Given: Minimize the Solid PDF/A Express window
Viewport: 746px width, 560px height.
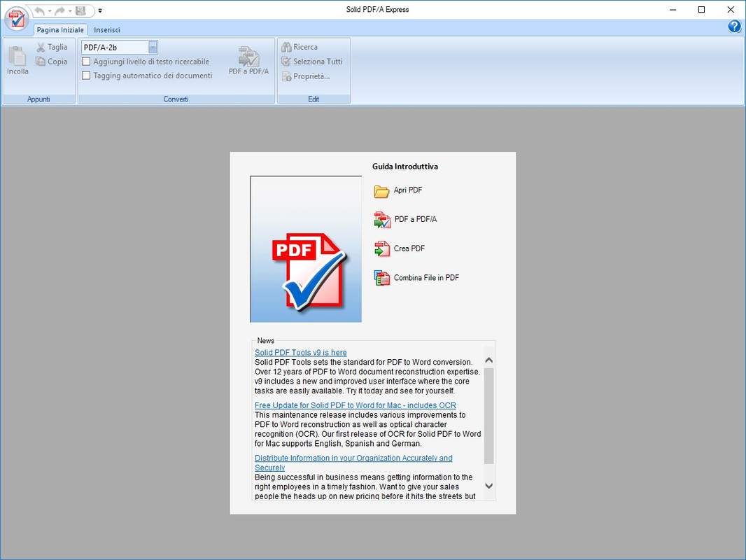Looking at the screenshot, I should click(x=673, y=10).
